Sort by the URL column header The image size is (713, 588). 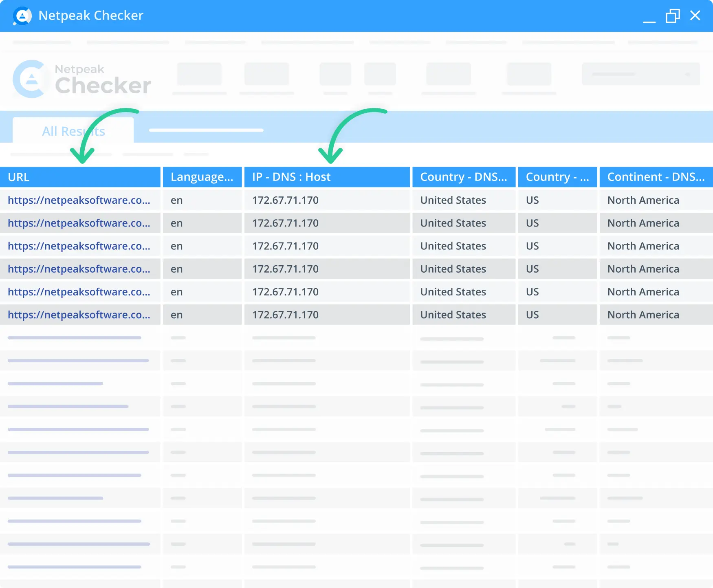click(x=80, y=177)
